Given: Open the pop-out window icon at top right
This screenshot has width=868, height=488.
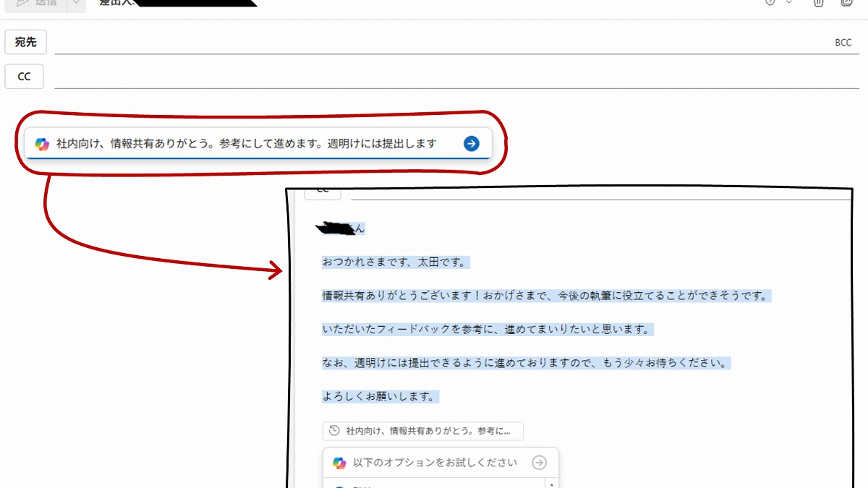Looking at the screenshot, I should (x=847, y=3).
